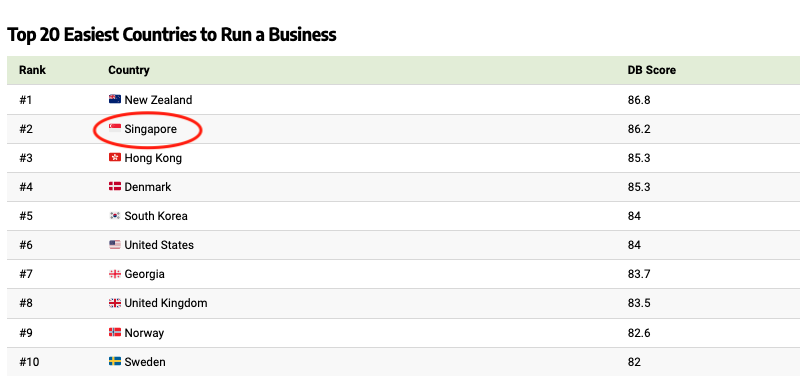Select the DB Score column header
The width and height of the screenshot is (808, 379).
(651, 70)
